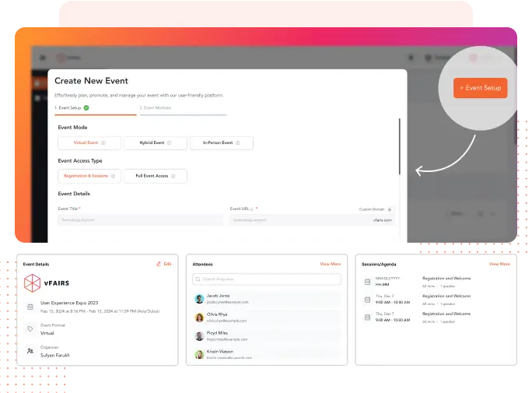Click "User Experience Expo 2023" event name
The width and height of the screenshot is (532, 393).
tap(69, 303)
